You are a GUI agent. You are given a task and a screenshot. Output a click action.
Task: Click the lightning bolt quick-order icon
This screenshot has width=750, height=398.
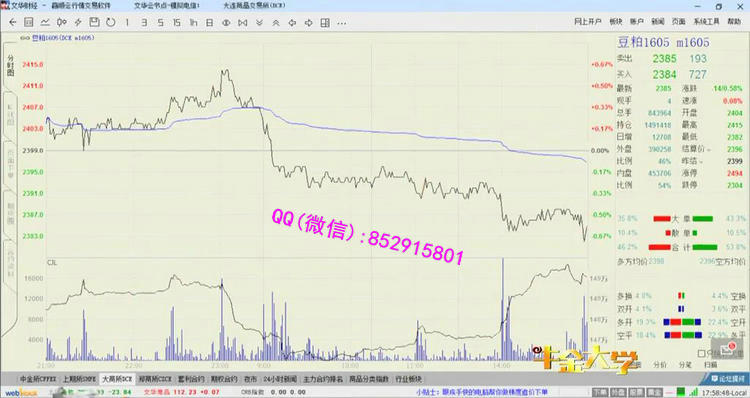click(x=78, y=22)
